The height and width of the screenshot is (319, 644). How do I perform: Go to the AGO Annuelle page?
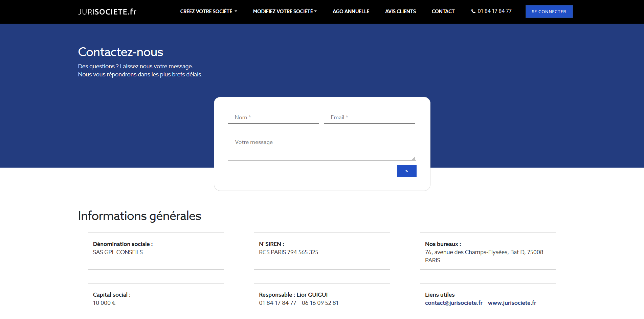351,11
